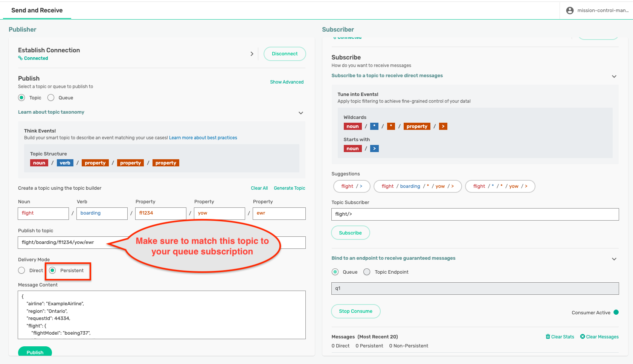Click the Stop Consume button
This screenshot has width=633, height=364.
coord(355,311)
